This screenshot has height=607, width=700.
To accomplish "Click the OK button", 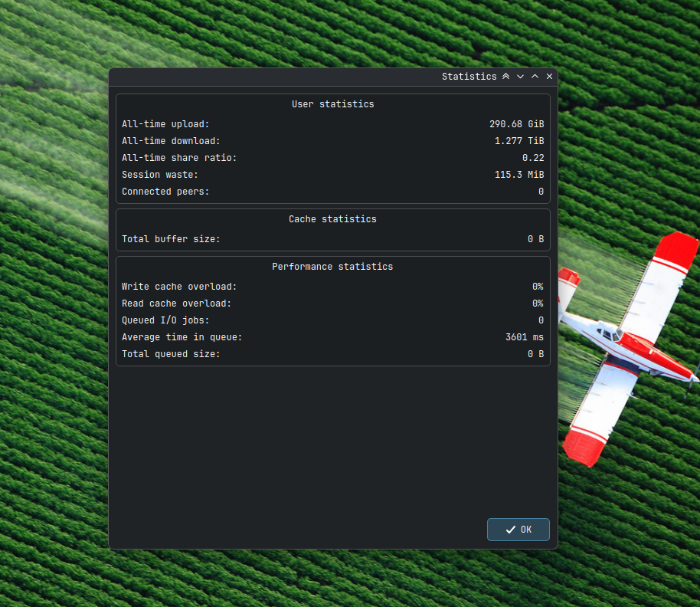I will (518, 530).
